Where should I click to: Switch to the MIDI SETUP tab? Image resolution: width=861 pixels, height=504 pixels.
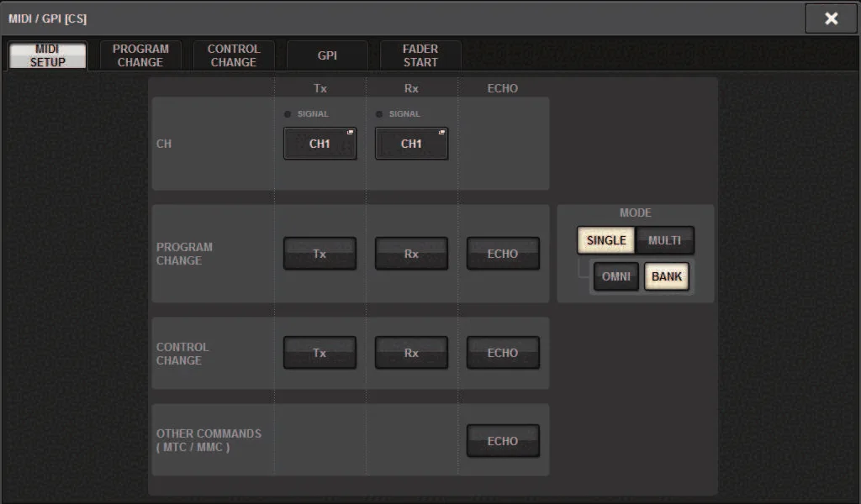coord(47,55)
